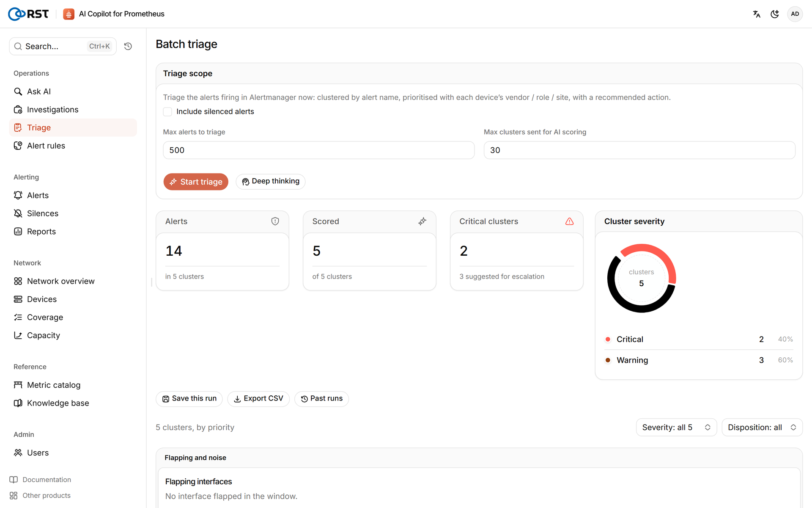Click the Ask AI magnifier icon
The image size is (812, 508).
[x=18, y=91]
